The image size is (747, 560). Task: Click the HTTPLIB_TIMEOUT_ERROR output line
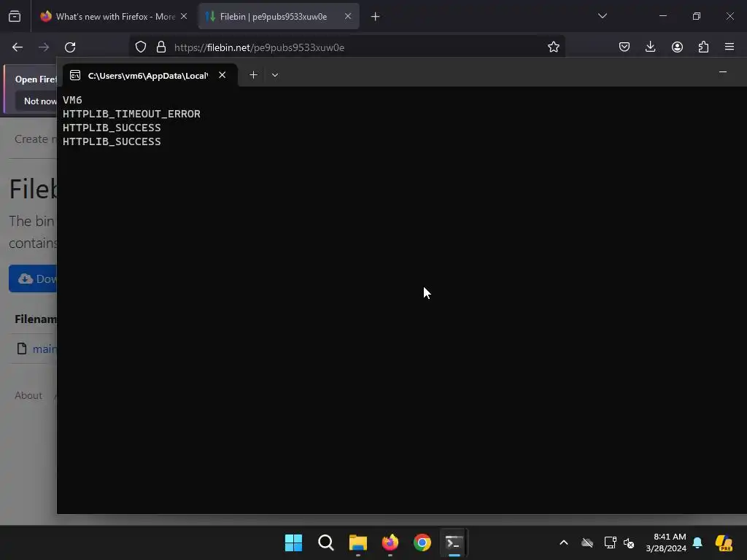131,114
